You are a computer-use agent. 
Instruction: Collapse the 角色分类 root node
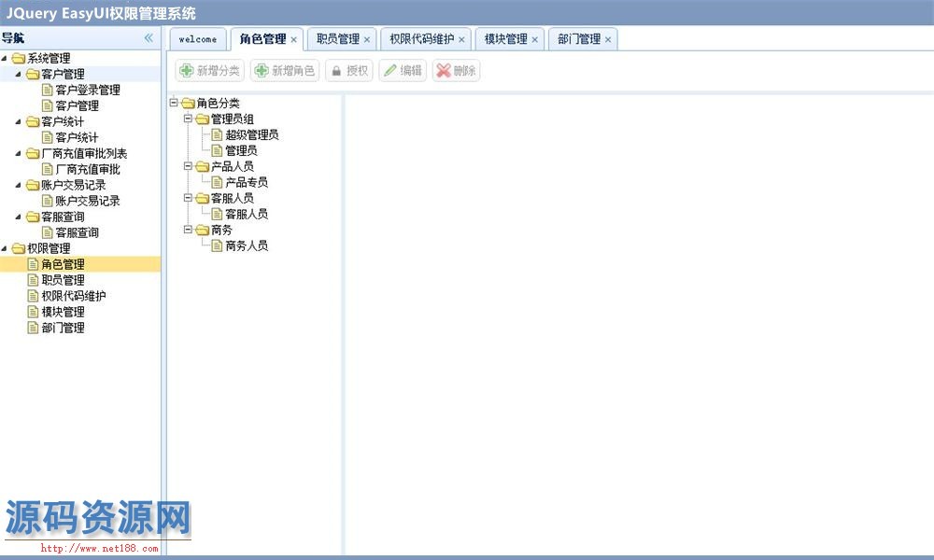coord(174,103)
